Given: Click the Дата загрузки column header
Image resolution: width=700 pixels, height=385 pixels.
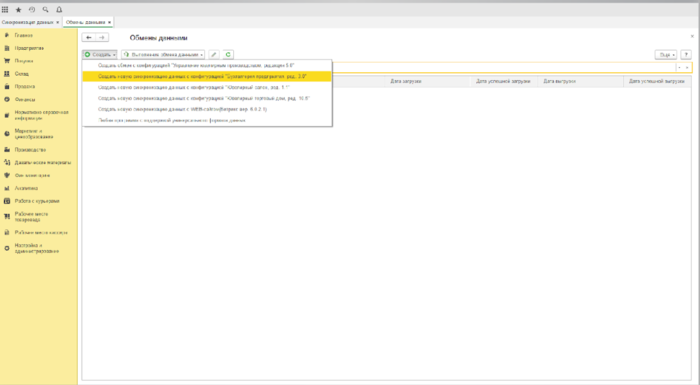Looking at the screenshot, I should (x=427, y=81).
